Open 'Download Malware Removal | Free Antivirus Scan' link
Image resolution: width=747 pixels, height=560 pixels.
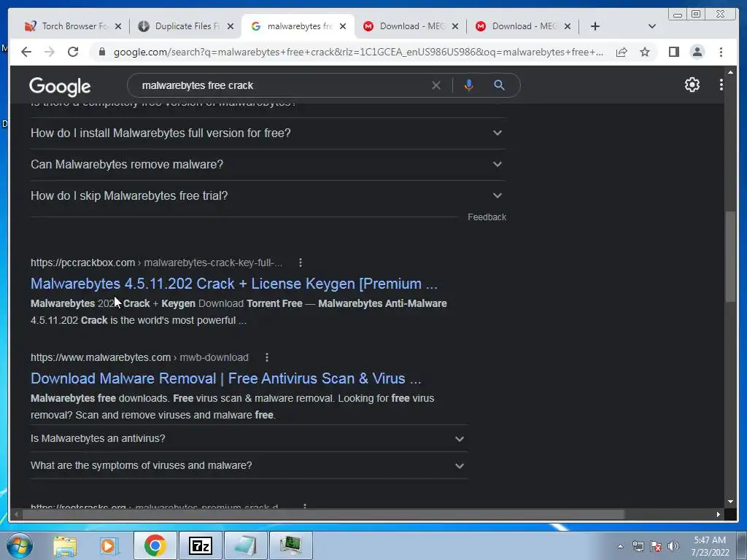[x=226, y=378]
